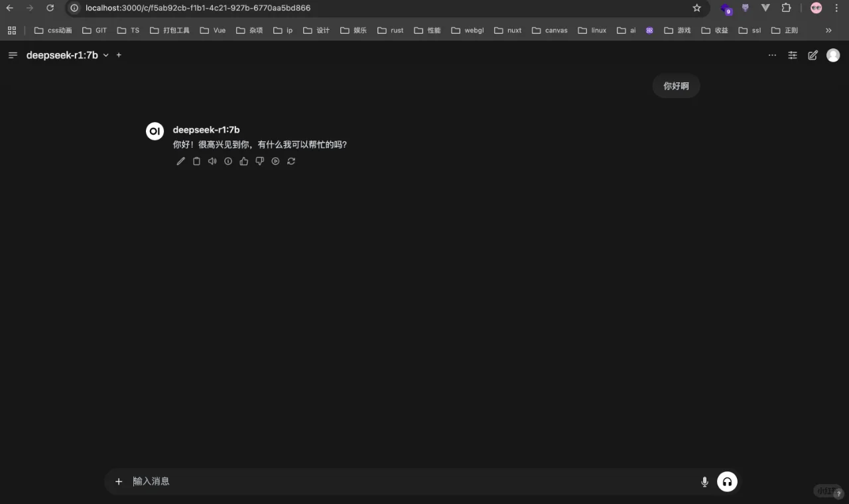Go back to the previous browser page

[10, 8]
